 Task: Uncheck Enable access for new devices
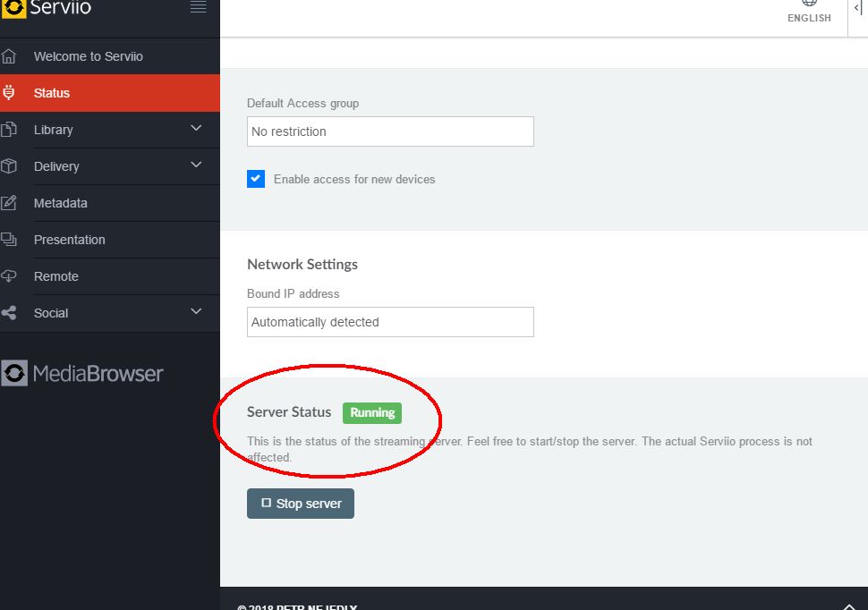coord(256,179)
